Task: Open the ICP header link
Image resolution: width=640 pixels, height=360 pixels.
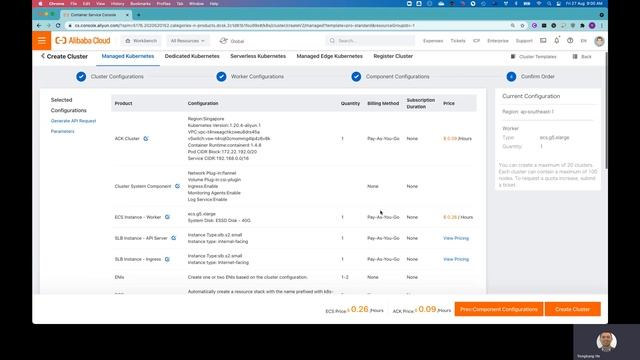Action: coord(476,41)
